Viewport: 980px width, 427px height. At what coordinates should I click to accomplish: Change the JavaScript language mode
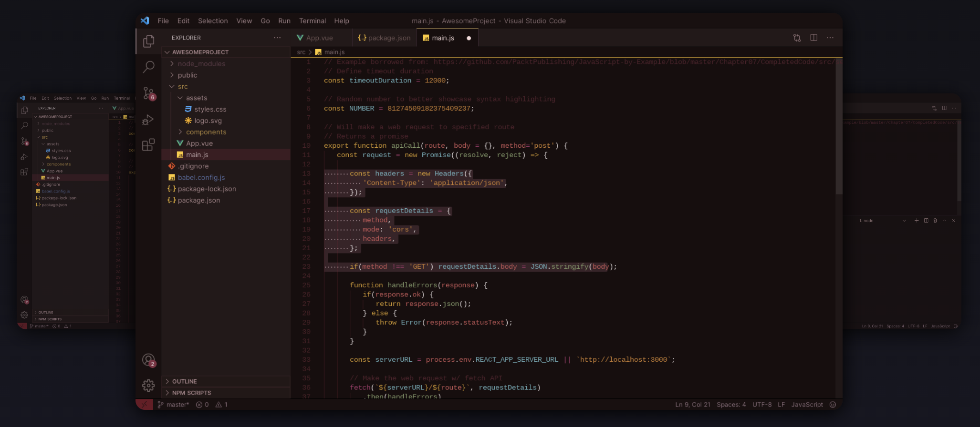click(x=807, y=405)
